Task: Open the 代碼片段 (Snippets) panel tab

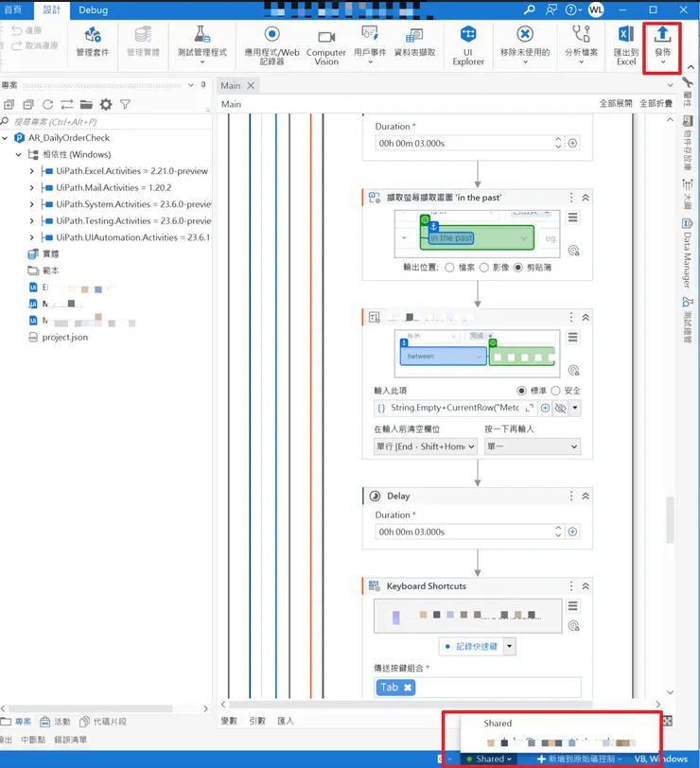Action: tap(103, 722)
